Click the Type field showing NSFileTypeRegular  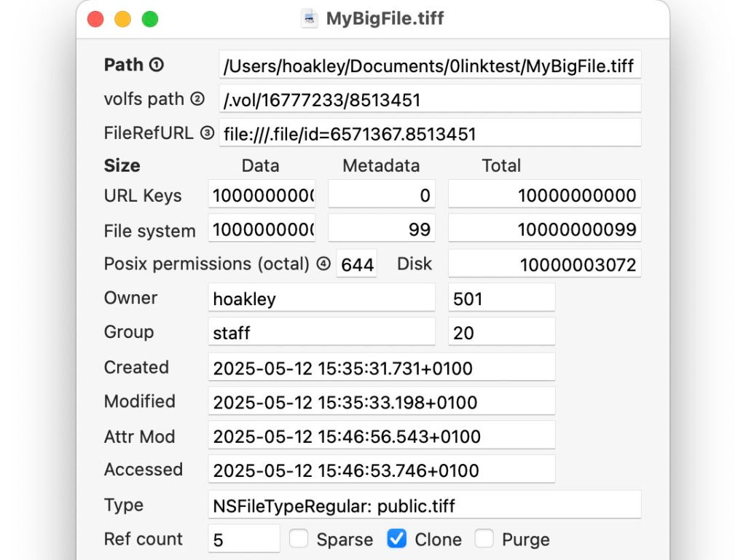[x=424, y=505]
